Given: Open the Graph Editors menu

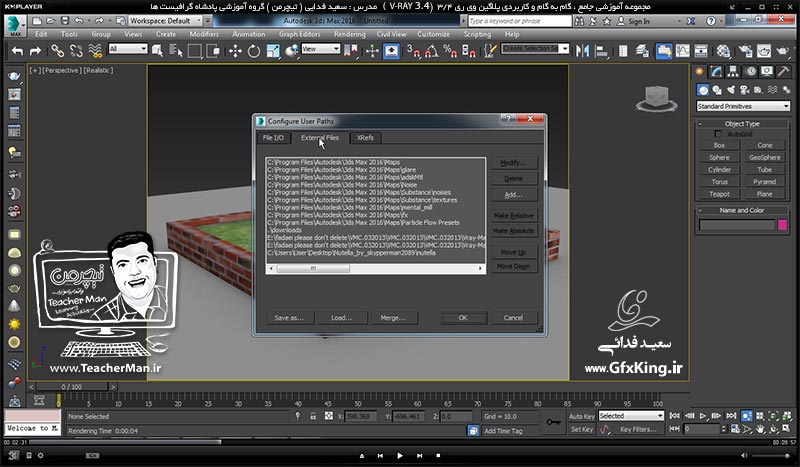Looking at the screenshot, I should (299, 34).
